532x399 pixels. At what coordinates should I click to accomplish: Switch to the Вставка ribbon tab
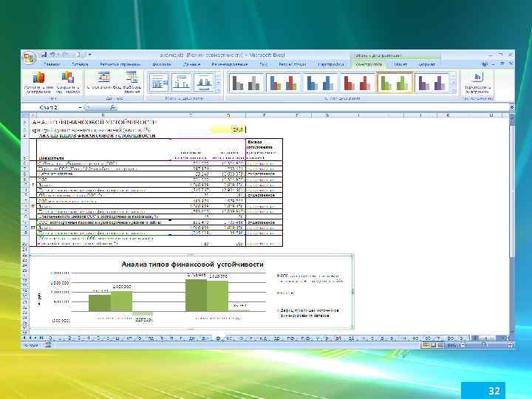tap(80, 64)
